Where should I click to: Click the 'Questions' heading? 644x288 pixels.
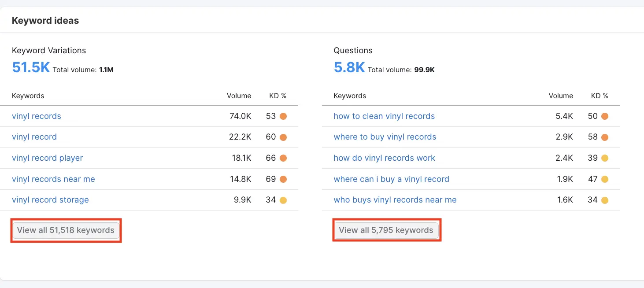tap(353, 50)
